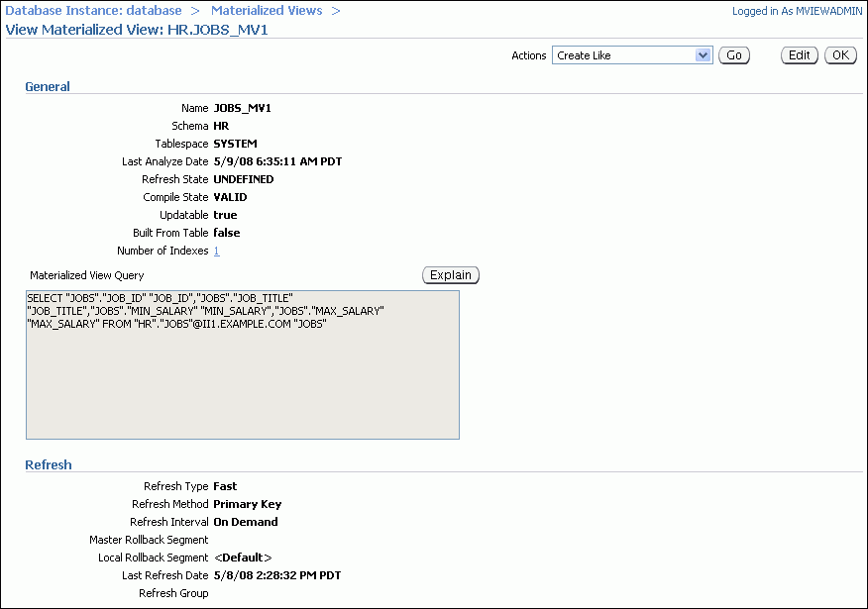868x609 pixels.
Task: Click the Go button beside Actions
Action: [x=733, y=54]
